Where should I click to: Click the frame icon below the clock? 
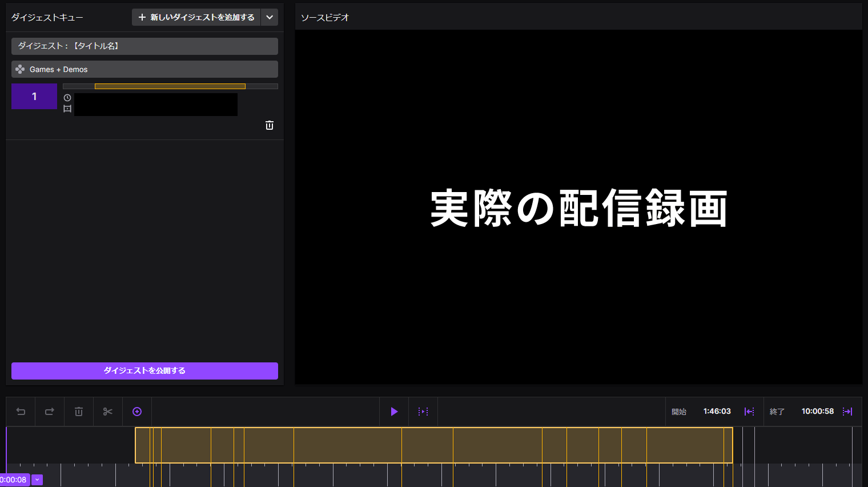67,109
